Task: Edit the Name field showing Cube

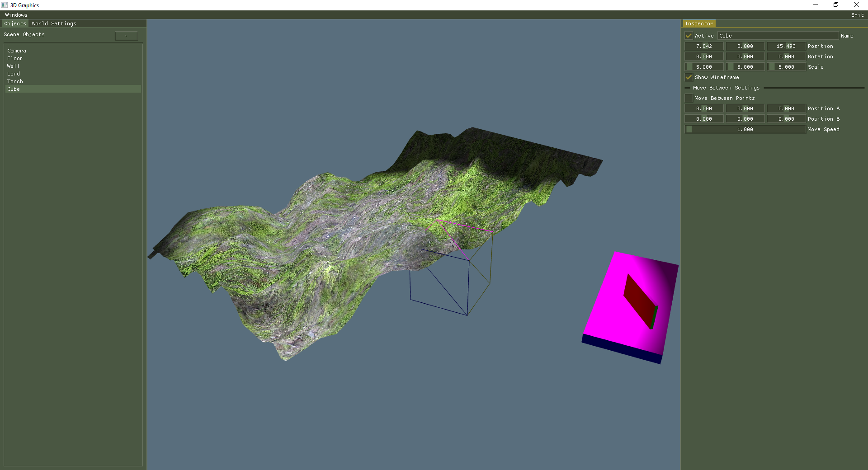Action: point(778,35)
